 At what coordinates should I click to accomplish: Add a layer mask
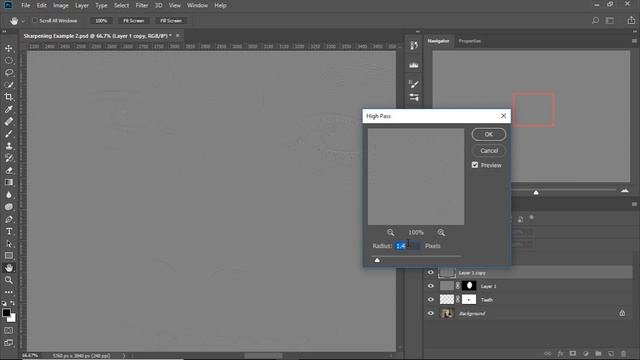click(x=573, y=353)
